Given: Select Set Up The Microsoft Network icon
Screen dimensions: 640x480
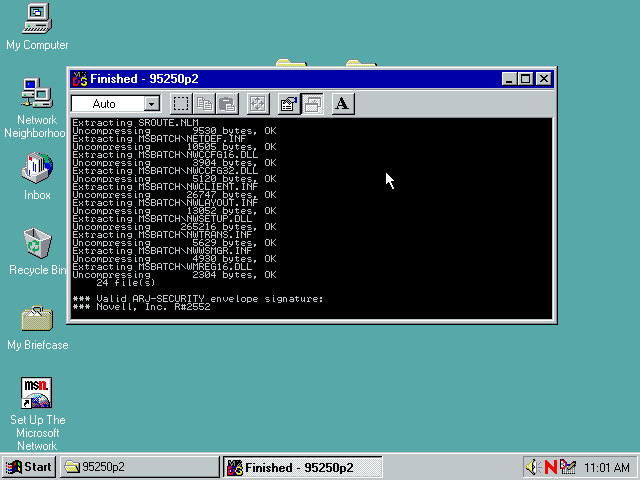Looking at the screenshot, I should pos(37,414).
